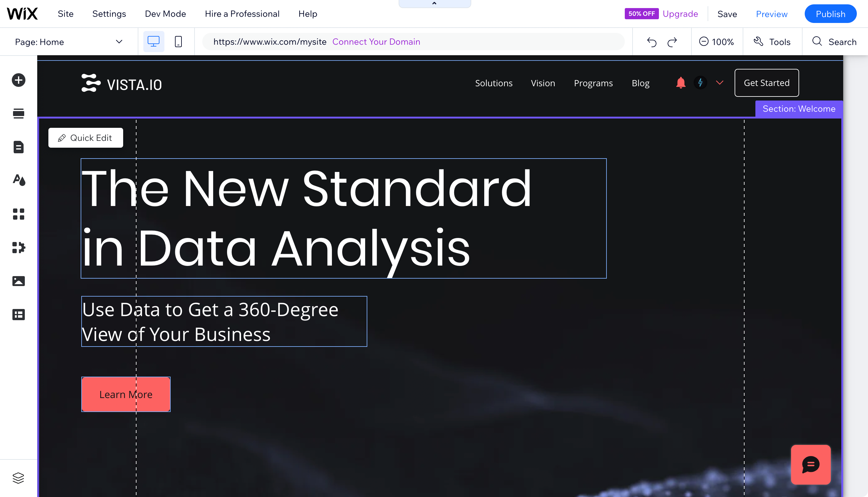This screenshot has width=868, height=497.
Task: Click the desktop view toggle icon
Action: click(154, 41)
